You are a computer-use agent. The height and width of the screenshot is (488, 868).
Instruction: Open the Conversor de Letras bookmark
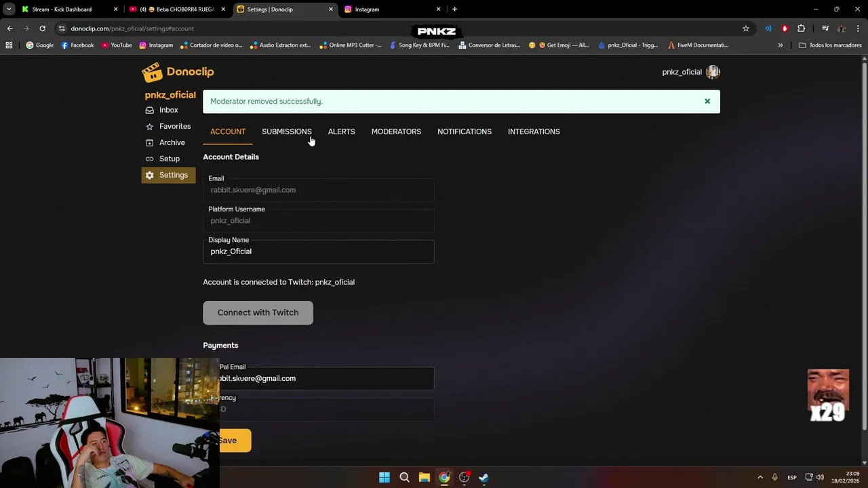(490, 45)
